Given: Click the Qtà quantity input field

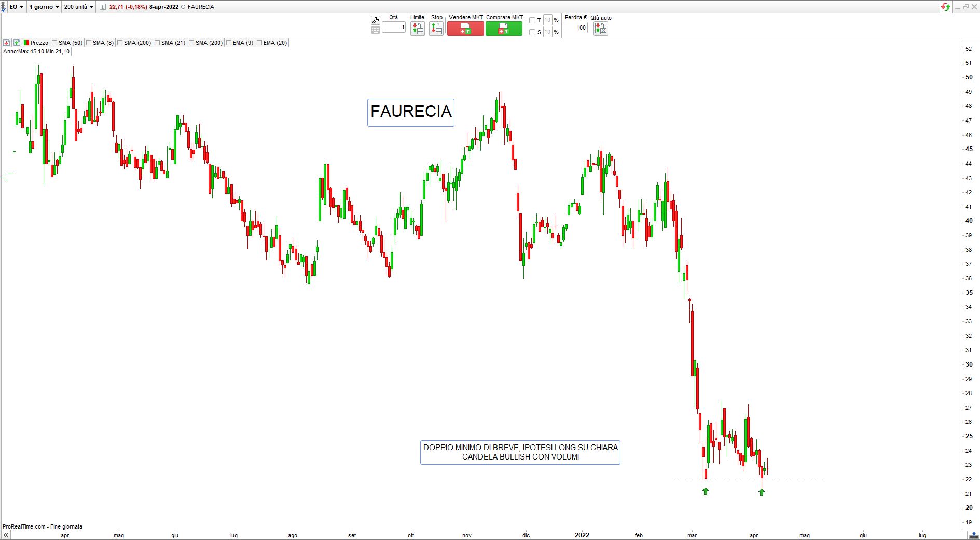Looking at the screenshot, I should click(394, 28).
